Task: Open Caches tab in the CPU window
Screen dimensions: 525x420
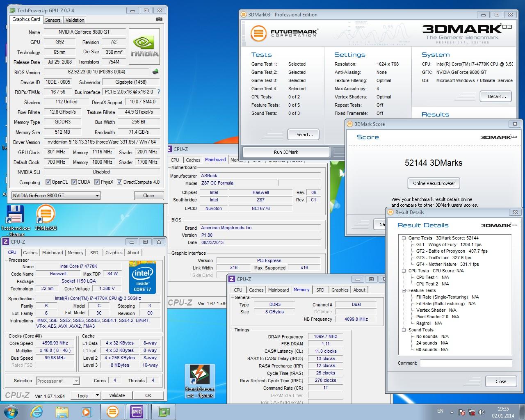Action: [30, 253]
